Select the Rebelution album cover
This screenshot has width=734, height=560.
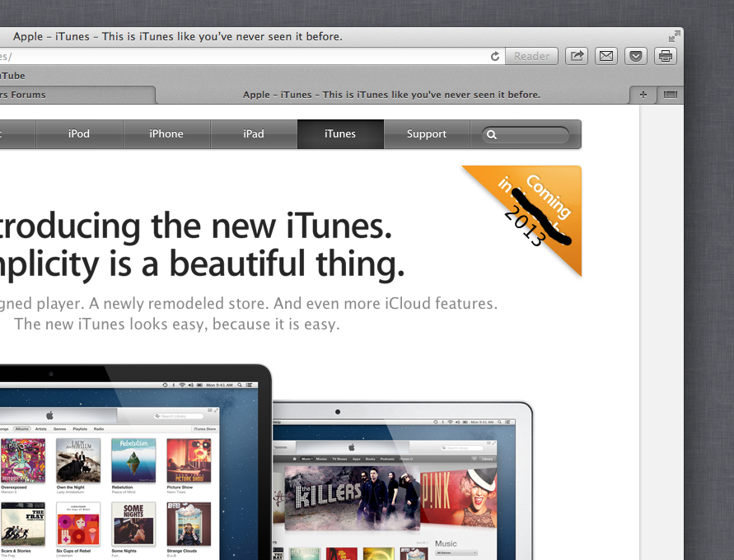click(133, 460)
